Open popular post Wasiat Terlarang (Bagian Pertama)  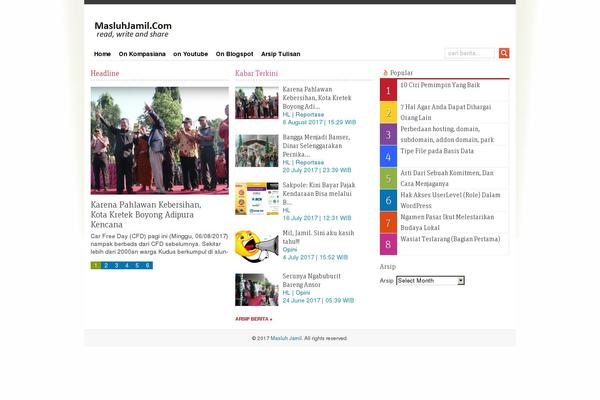(x=450, y=239)
